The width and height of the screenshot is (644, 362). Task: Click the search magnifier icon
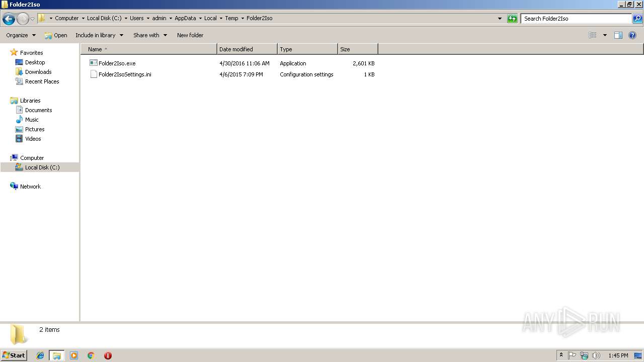click(x=637, y=19)
